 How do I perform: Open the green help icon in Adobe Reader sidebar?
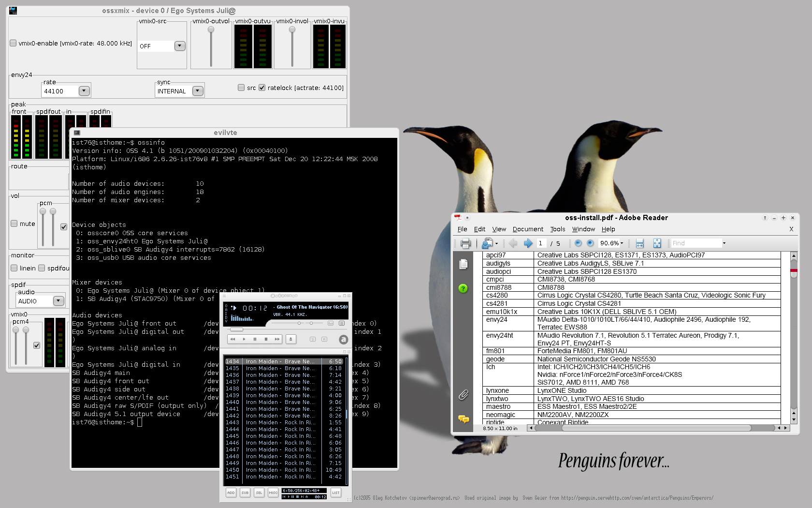pos(463,288)
